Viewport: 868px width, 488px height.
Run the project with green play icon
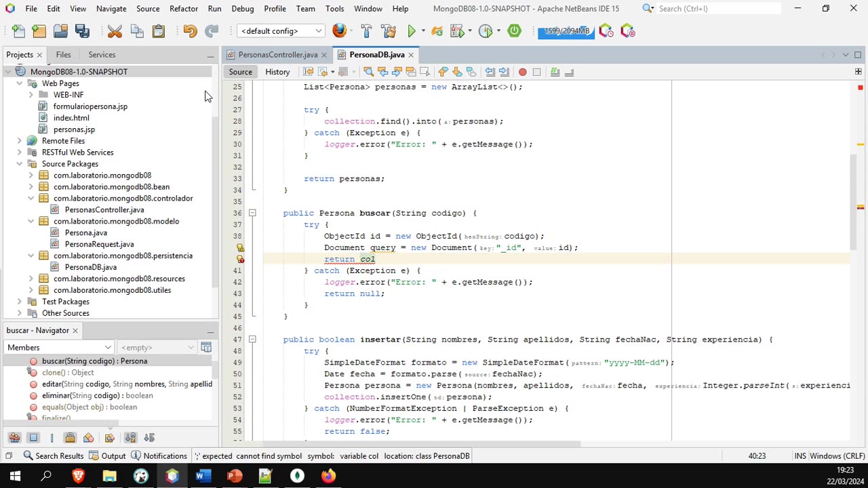pos(412,31)
